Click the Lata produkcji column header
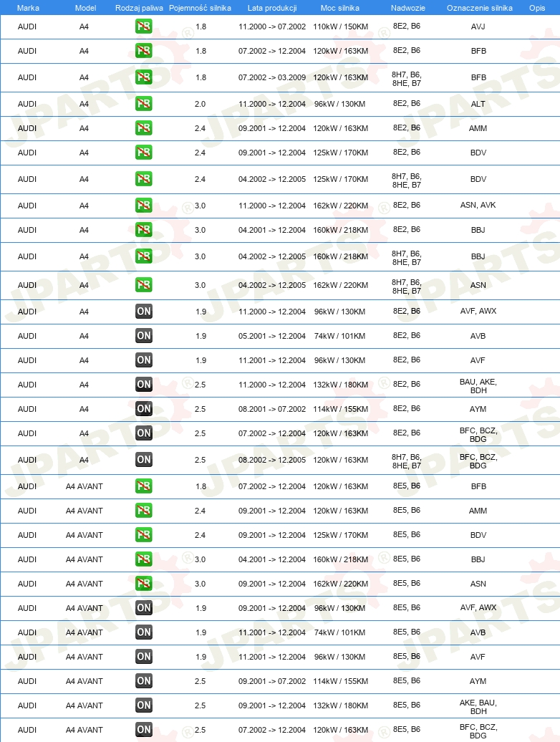Image resolution: width=560 pixels, height=742 pixels. point(272,8)
